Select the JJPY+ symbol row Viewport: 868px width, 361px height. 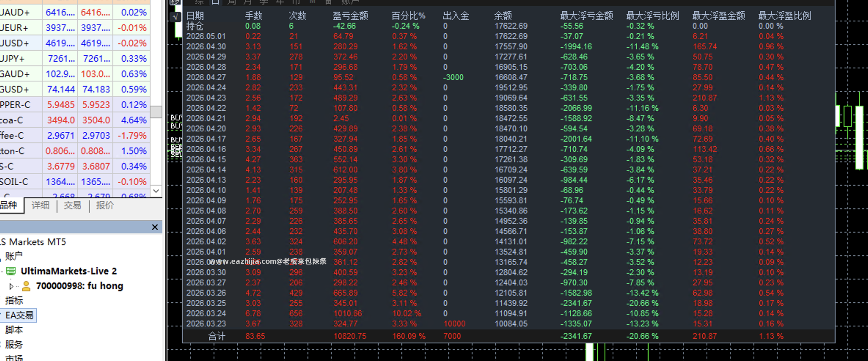point(75,58)
